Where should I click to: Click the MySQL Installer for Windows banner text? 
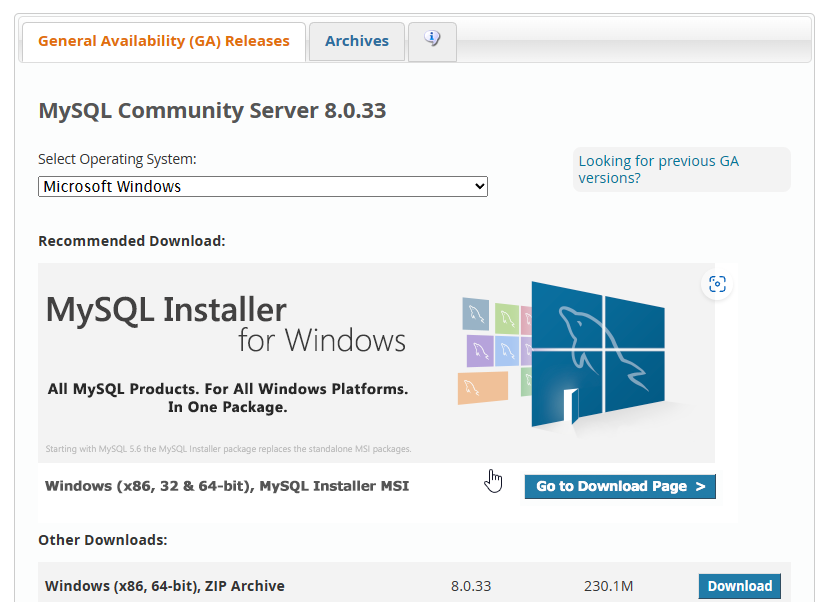pyautogui.click(x=225, y=325)
